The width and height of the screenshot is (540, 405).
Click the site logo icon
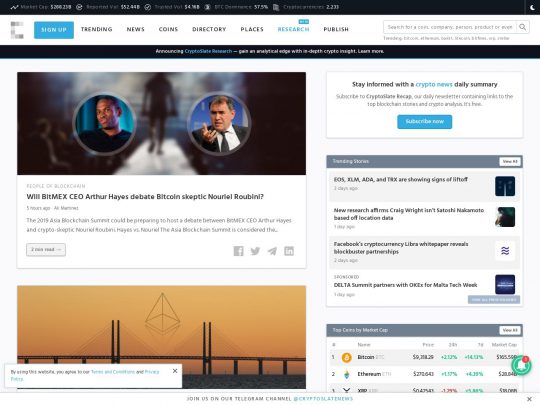click(17, 30)
